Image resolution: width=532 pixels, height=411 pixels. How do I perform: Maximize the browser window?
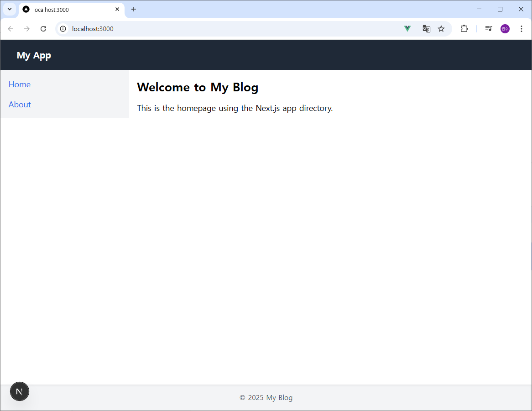pyautogui.click(x=500, y=9)
